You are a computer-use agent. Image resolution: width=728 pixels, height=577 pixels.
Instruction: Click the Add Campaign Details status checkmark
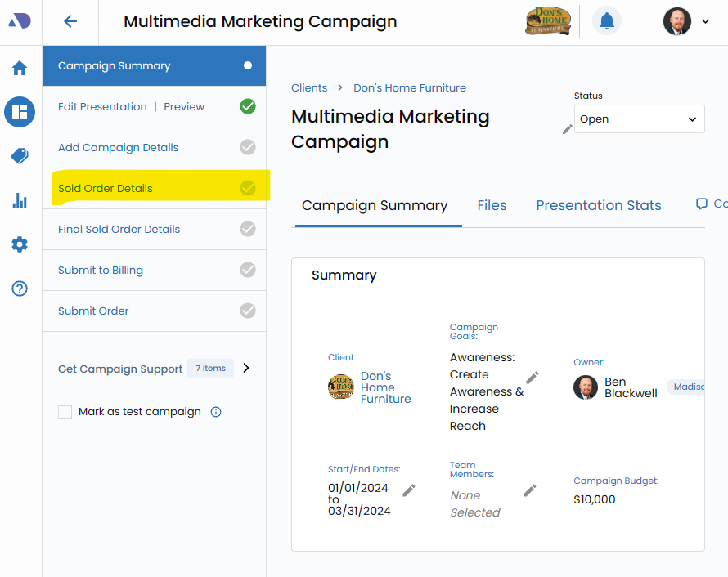248,147
